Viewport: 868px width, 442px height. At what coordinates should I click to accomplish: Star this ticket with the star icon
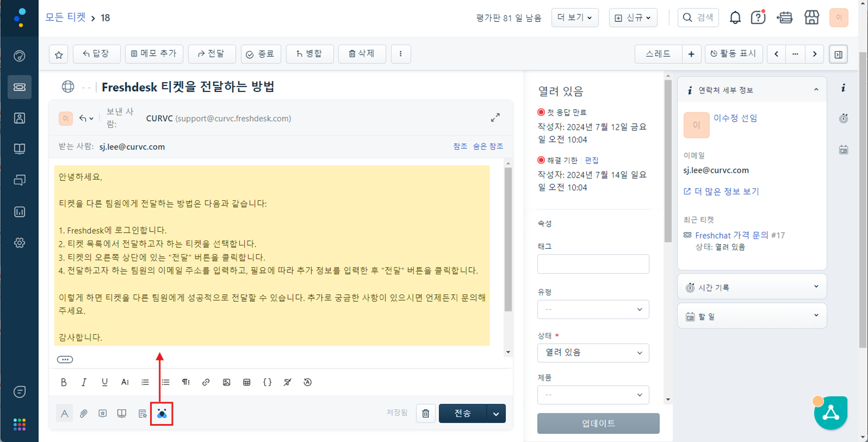(x=58, y=54)
